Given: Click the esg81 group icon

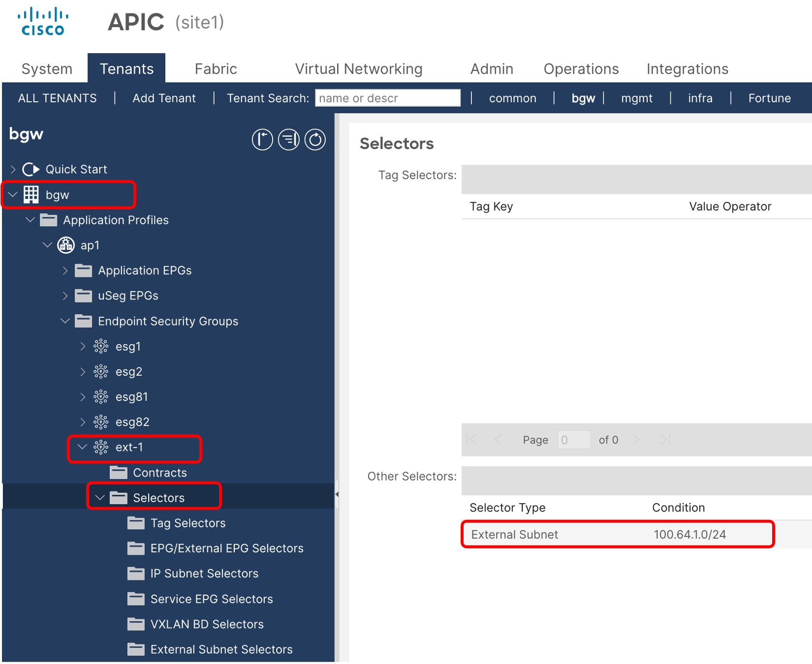Looking at the screenshot, I should [101, 396].
